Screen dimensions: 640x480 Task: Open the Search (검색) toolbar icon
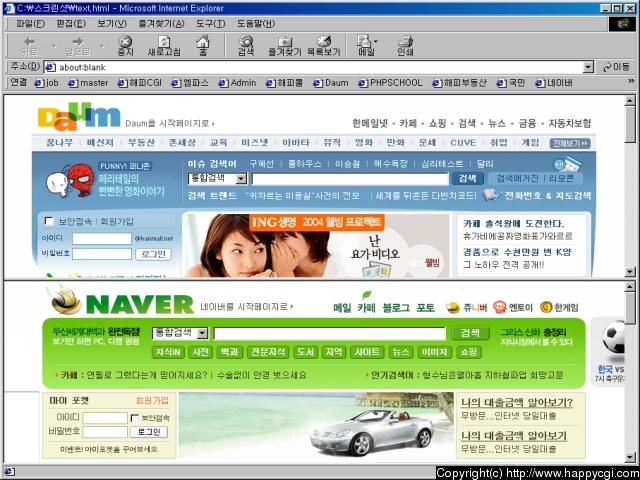coord(246,45)
